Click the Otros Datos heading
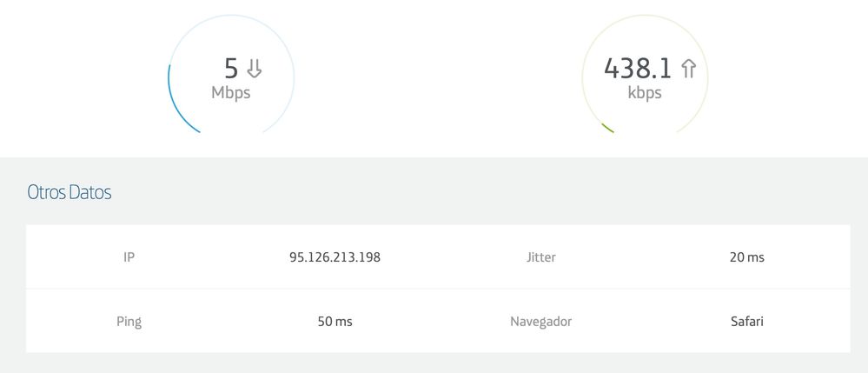 [70, 193]
